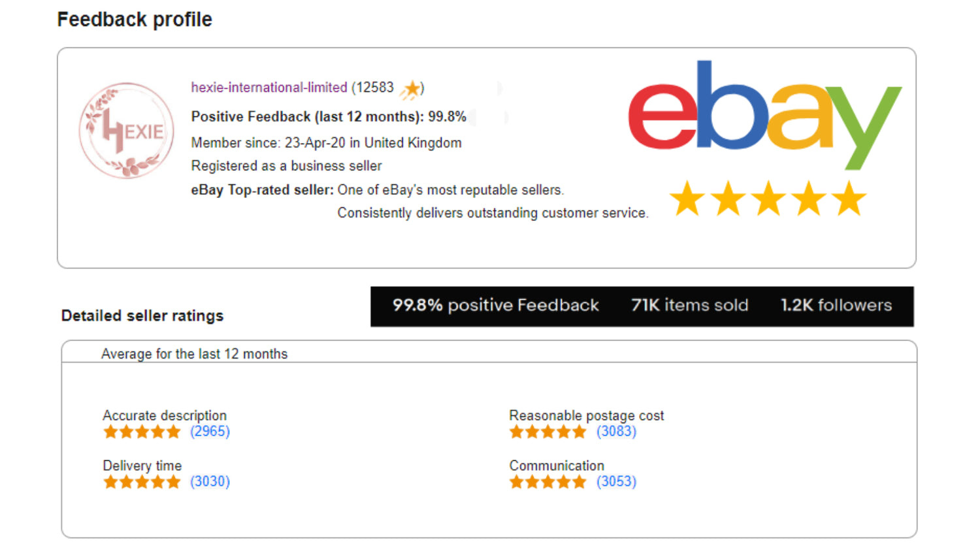Click the 12583 feedback score number
The image size is (980, 544).
click(x=375, y=88)
